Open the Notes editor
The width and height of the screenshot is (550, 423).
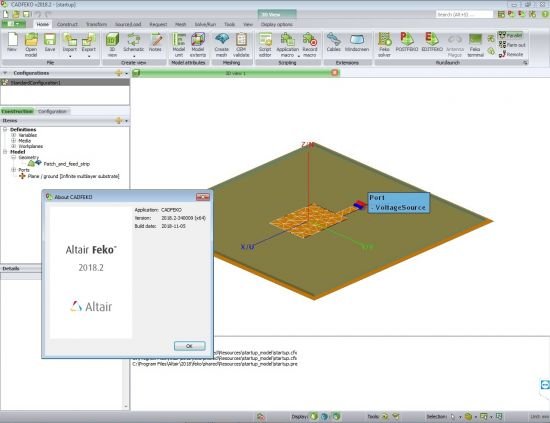(155, 43)
